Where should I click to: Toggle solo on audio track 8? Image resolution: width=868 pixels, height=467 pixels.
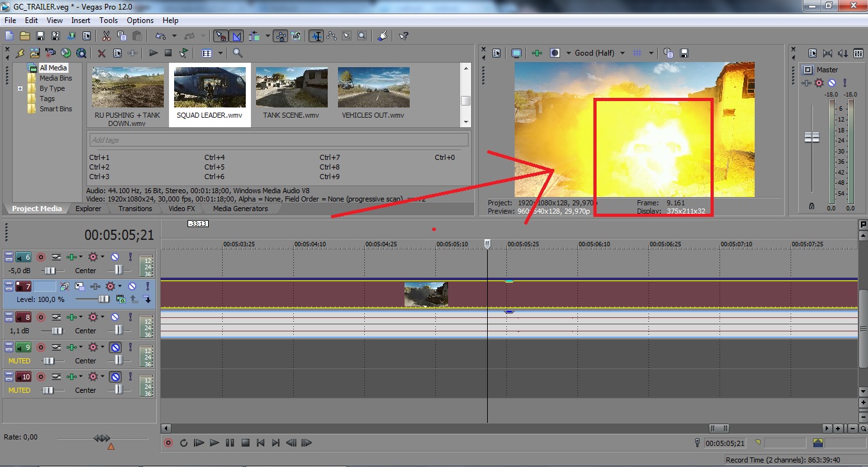tap(131, 317)
